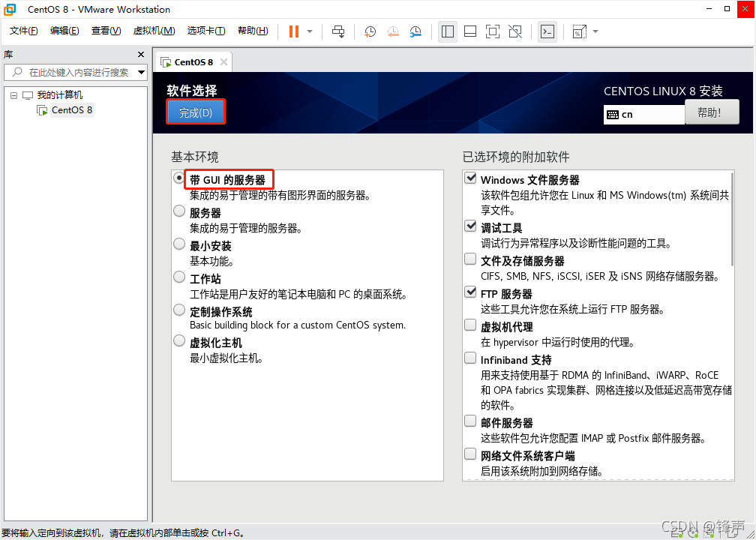Open the 虚拟机(M) menu
Screen dimensions: 756x540
[x=154, y=31]
